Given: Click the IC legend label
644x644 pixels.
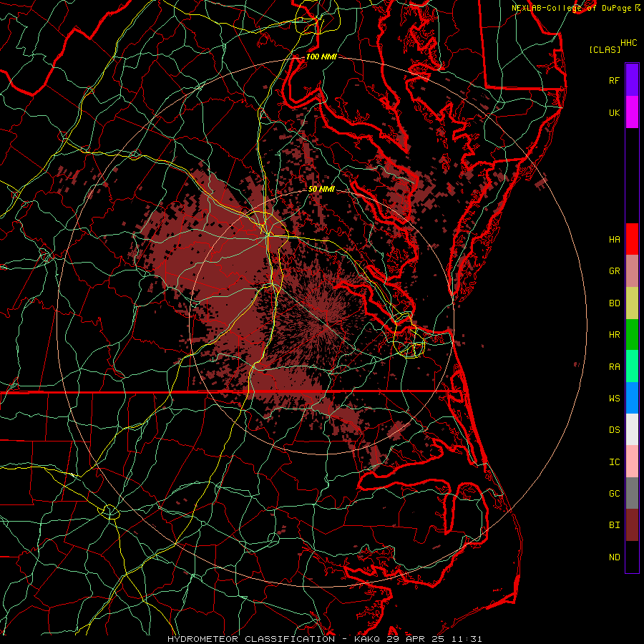Looking at the screenshot, I should coord(615,462).
